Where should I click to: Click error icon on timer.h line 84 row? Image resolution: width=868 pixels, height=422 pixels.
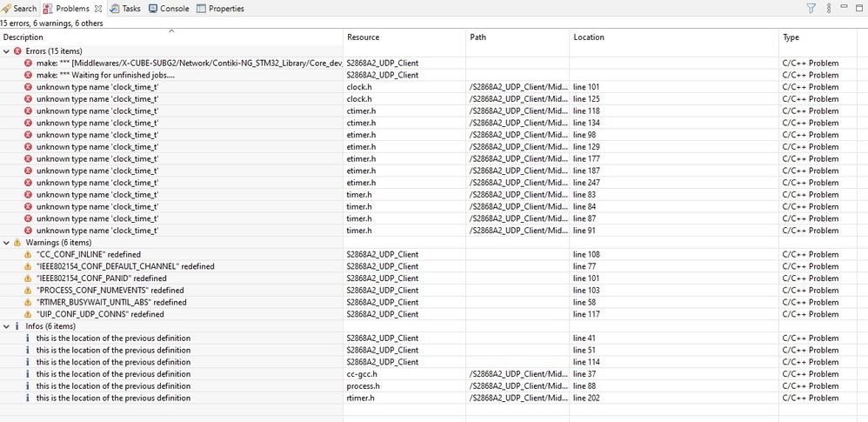[x=28, y=206]
